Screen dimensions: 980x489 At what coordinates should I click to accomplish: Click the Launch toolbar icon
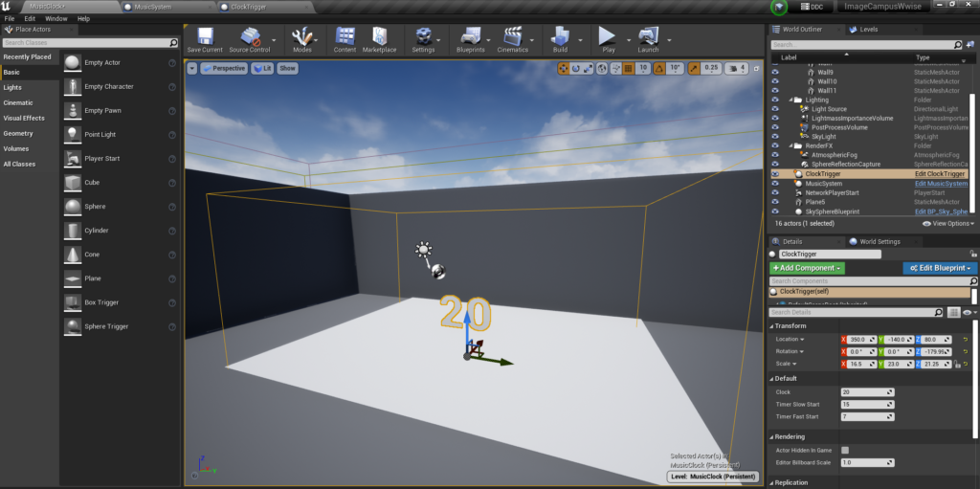648,36
